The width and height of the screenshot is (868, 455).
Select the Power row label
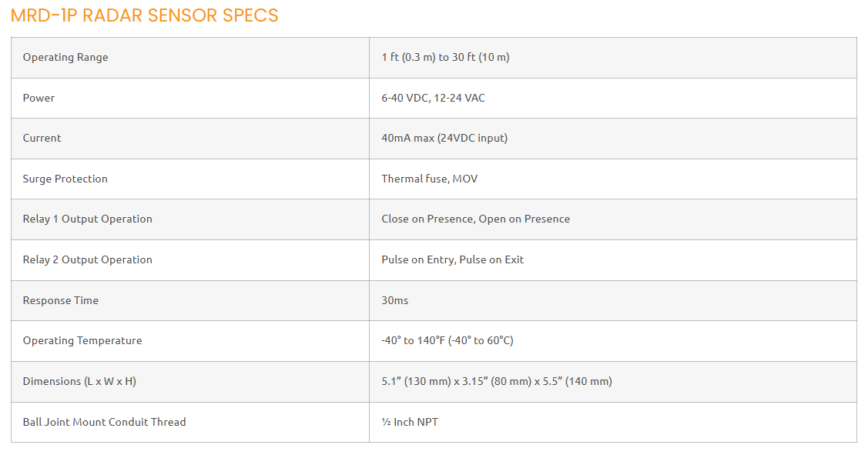(x=39, y=98)
